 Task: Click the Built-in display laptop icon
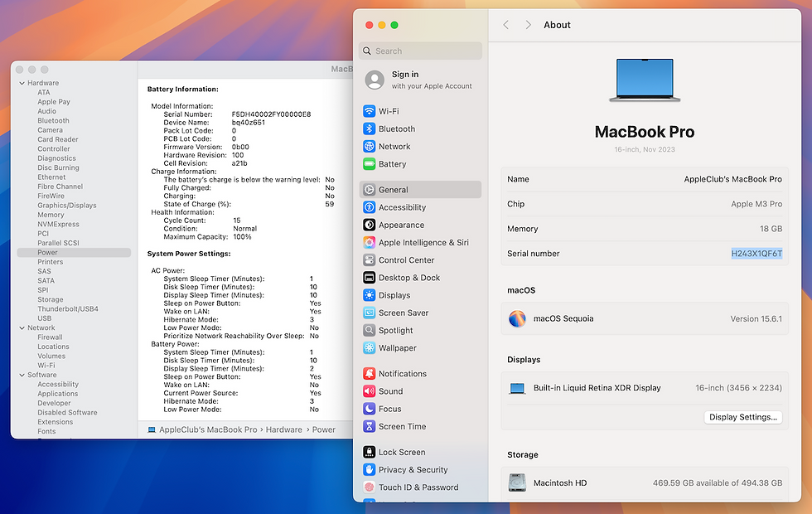point(517,388)
